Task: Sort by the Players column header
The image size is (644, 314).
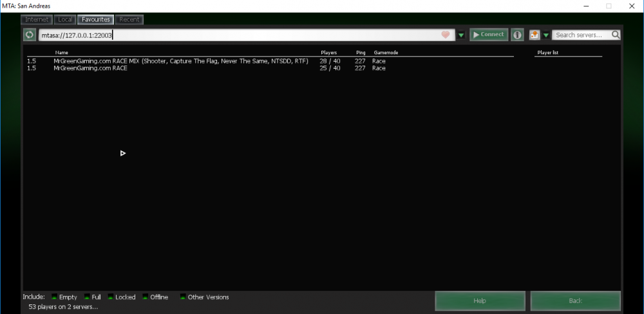Action: (x=328, y=53)
